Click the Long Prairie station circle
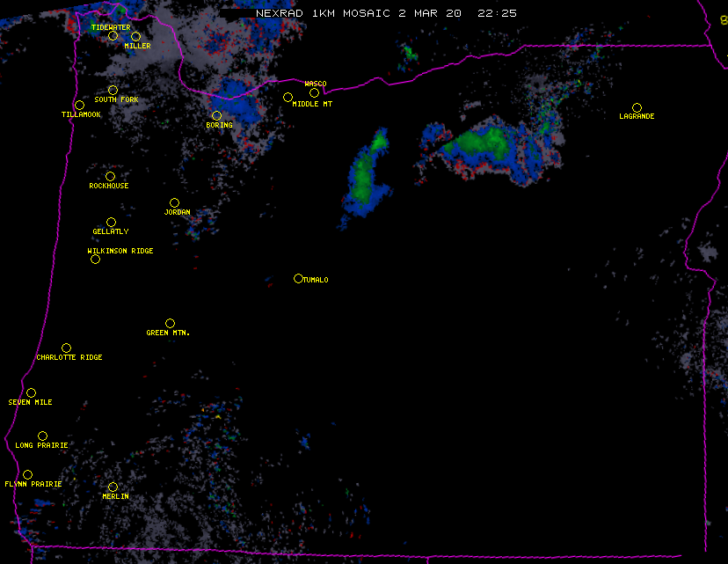Viewport: 728px width, 564px height. click(x=42, y=436)
